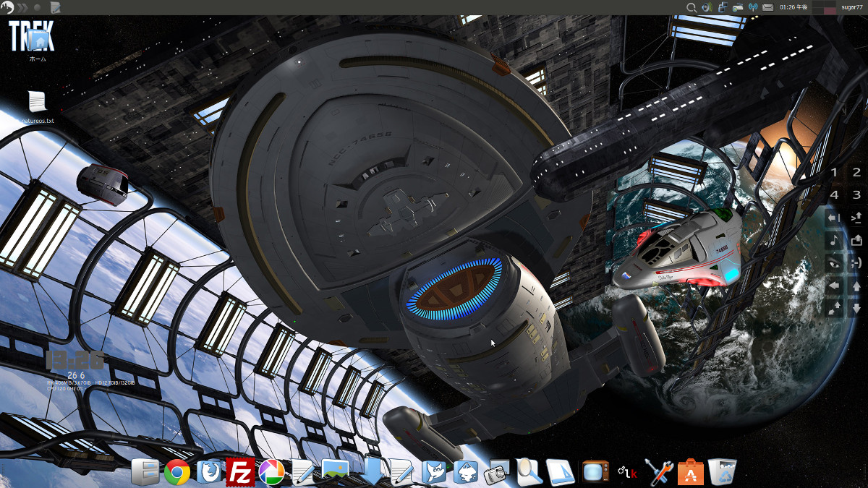Launch the blue globe web browser in dock
The width and height of the screenshot is (868, 488).
point(210,472)
